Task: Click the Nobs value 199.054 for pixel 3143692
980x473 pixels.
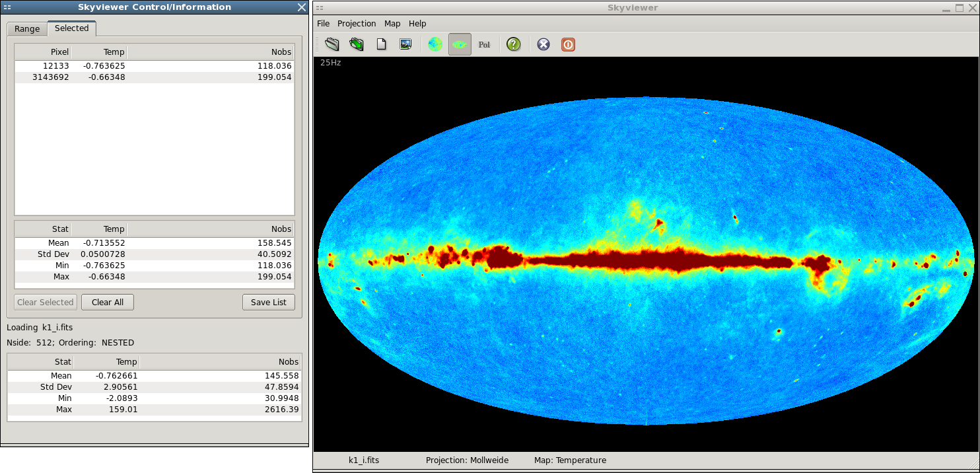Action: click(x=275, y=77)
